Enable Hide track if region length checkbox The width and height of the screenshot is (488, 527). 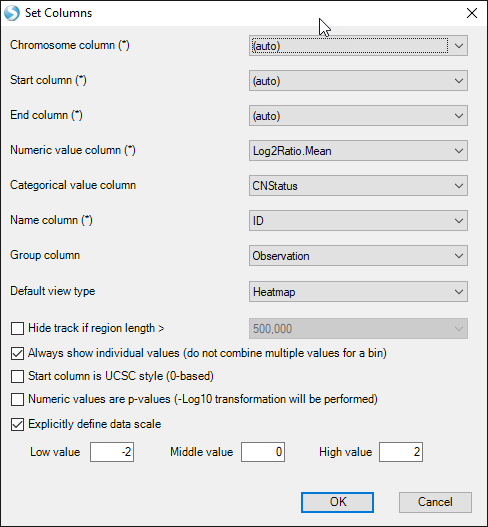17,328
